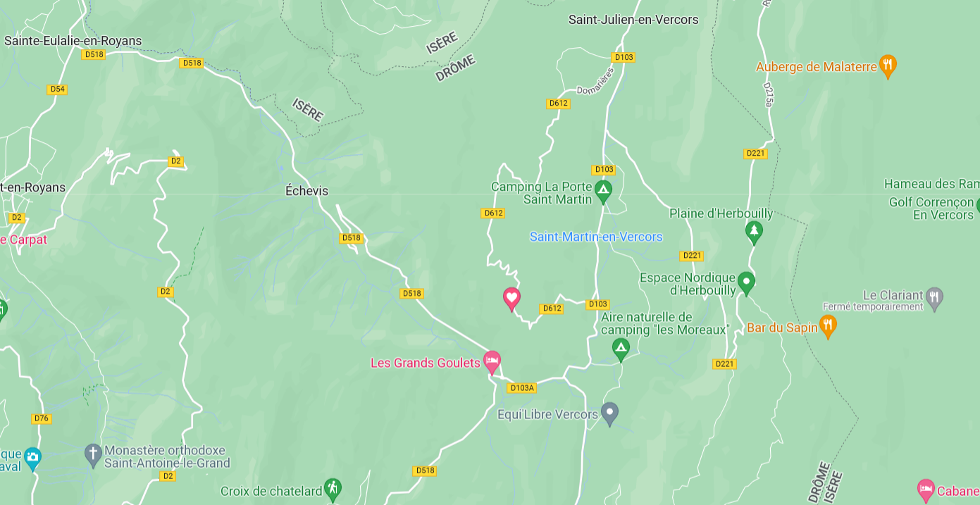Click Croix de chatelard hiking icon
This screenshot has width=980, height=505.
[333, 487]
